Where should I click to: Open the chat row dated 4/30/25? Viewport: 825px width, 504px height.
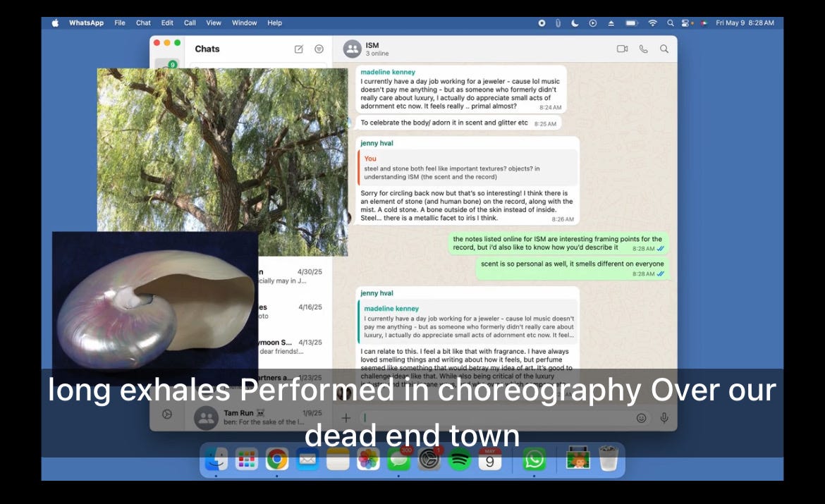coord(295,276)
